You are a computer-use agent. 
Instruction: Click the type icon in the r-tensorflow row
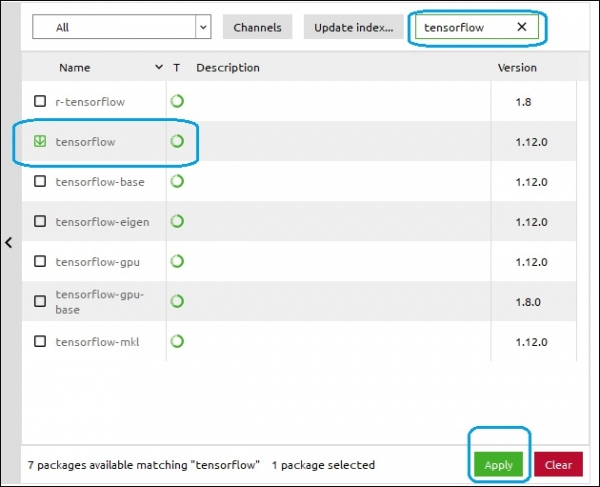click(177, 101)
